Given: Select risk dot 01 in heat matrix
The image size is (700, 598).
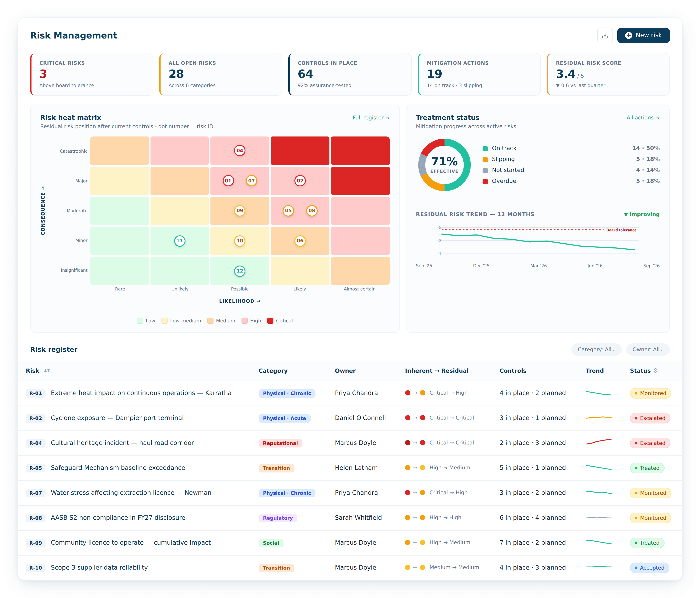Looking at the screenshot, I should coord(228,181).
